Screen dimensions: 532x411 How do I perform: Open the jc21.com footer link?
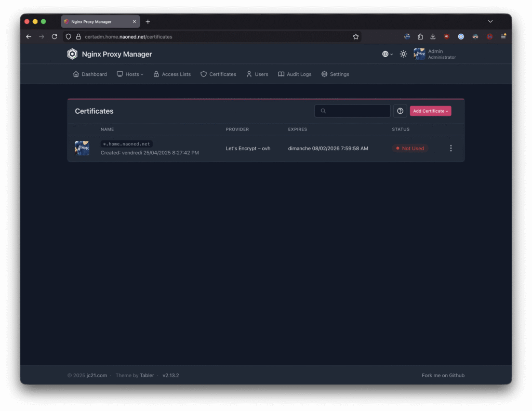point(97,376)
